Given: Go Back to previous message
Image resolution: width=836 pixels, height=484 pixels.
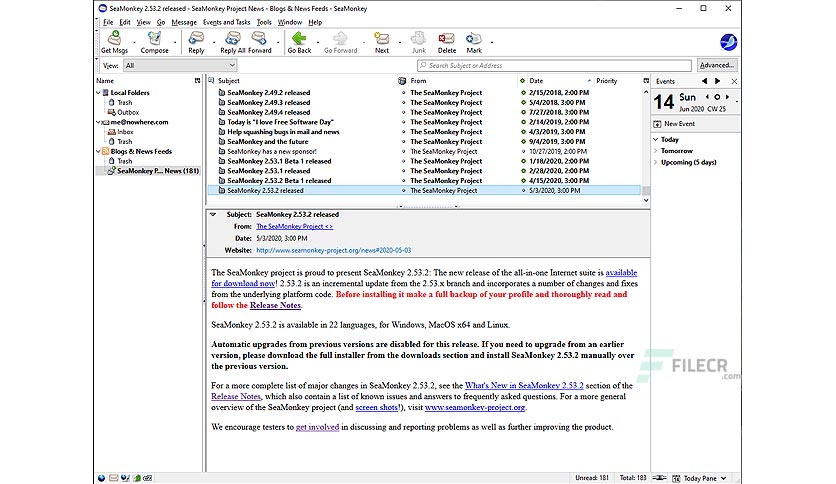Looking at the screenshot, I should (x=299, y=42).
